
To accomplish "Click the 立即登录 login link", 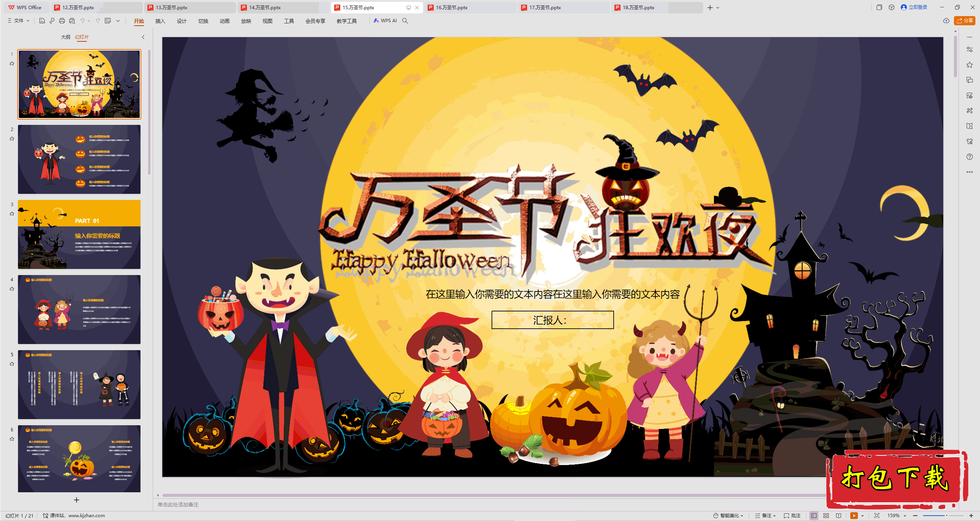I will pos(914,7).
